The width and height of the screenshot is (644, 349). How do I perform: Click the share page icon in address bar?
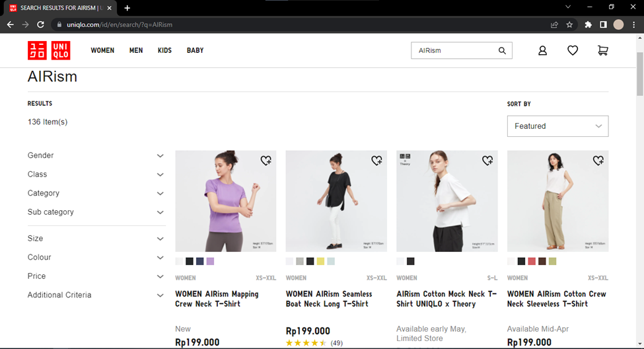coord(554,24)
